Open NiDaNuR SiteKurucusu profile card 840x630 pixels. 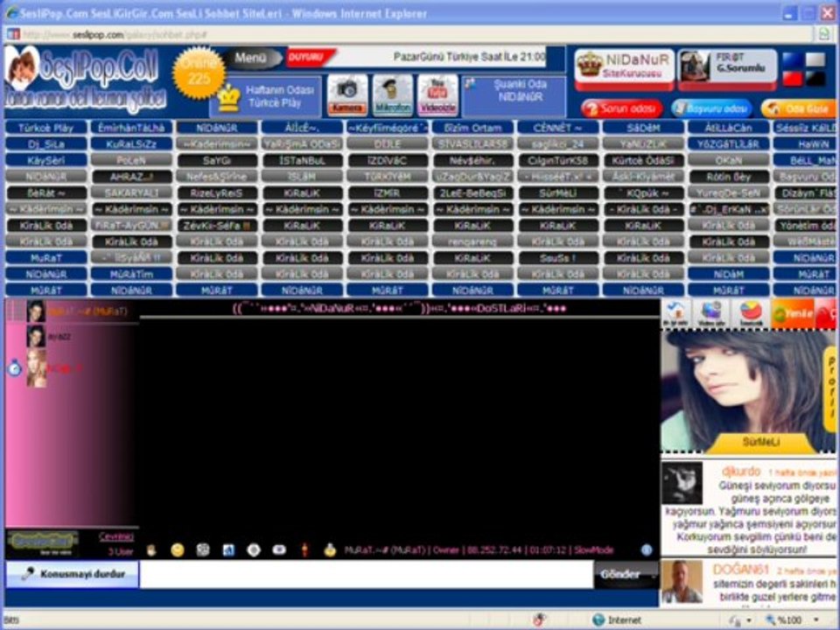[x=624, y=68]
